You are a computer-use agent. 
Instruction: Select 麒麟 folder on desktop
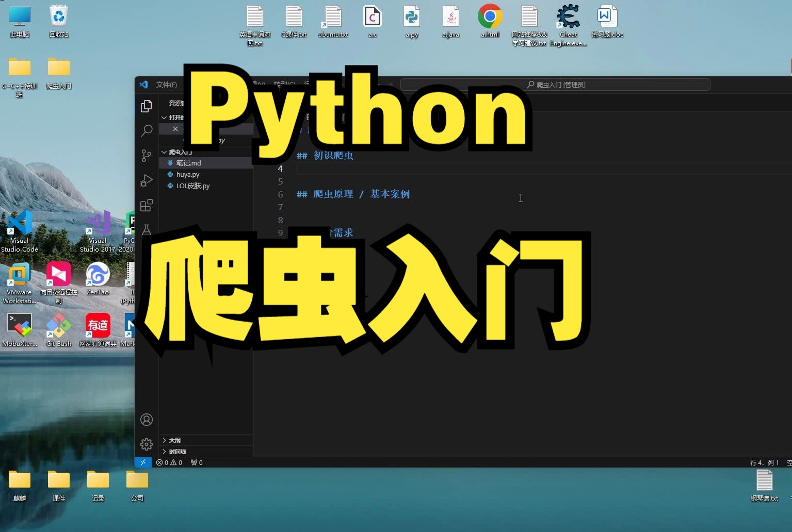click(20, 486)
